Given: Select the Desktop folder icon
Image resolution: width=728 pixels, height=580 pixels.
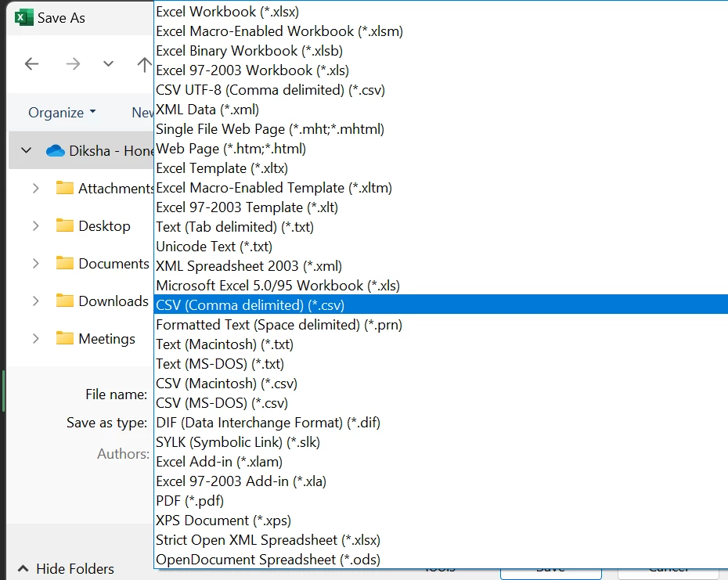Looking at the screenshot, I should [64, 225].
